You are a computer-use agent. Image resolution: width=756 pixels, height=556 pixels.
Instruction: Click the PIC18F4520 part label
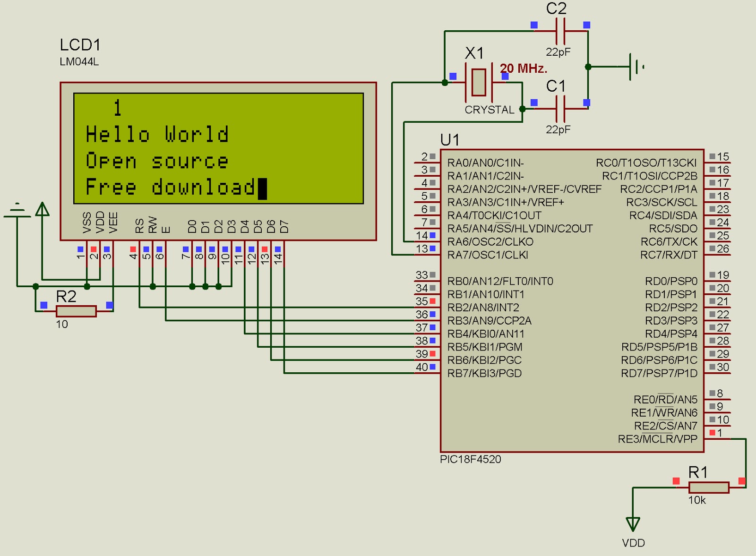[x=471, y=460]
